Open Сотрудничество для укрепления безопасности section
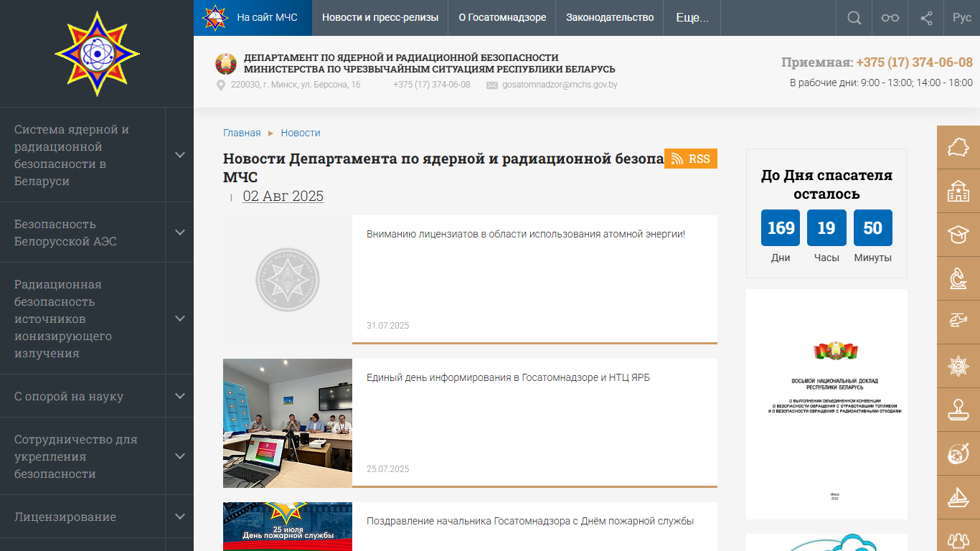The image size is (980, 551). 83,456
